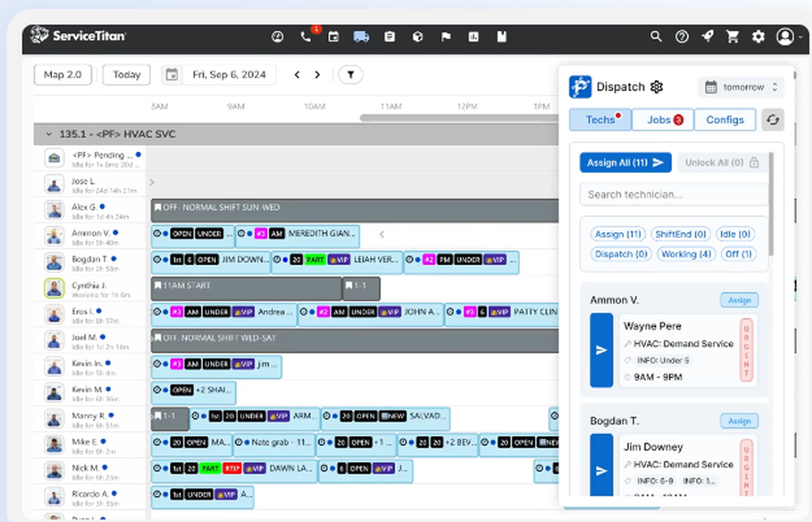The image size is (812, 522).
Task: Go to the next day arrow
Action: 317,75
